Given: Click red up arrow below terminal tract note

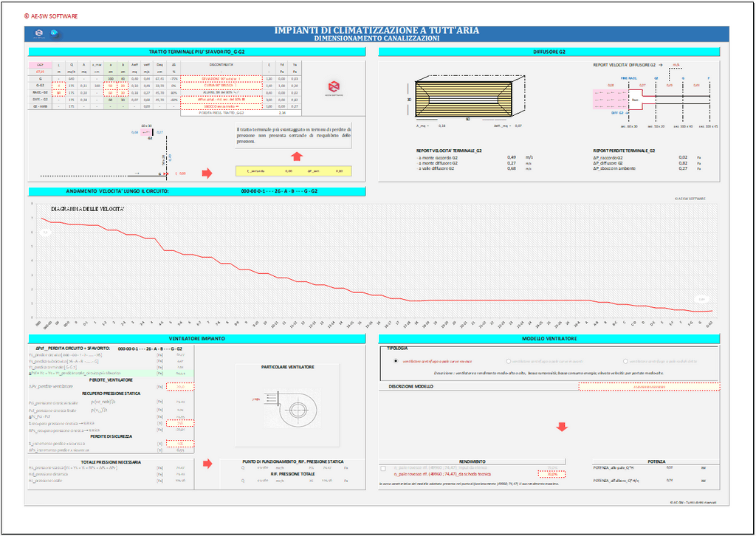Looking at the screenshot, I should [296, 157].
